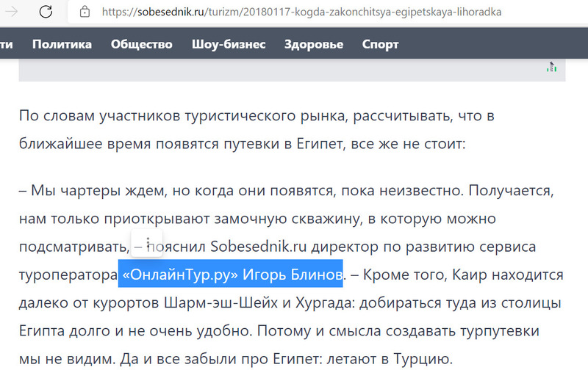This screenshot has width=588, height=381.
Task: Go to the Общество menu item
Action: pyautogui.click(x=141, y=44)
